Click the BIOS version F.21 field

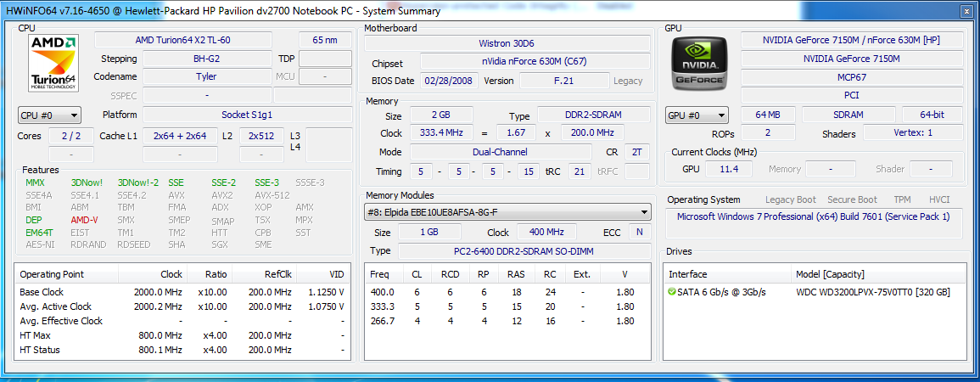(564, 81)
